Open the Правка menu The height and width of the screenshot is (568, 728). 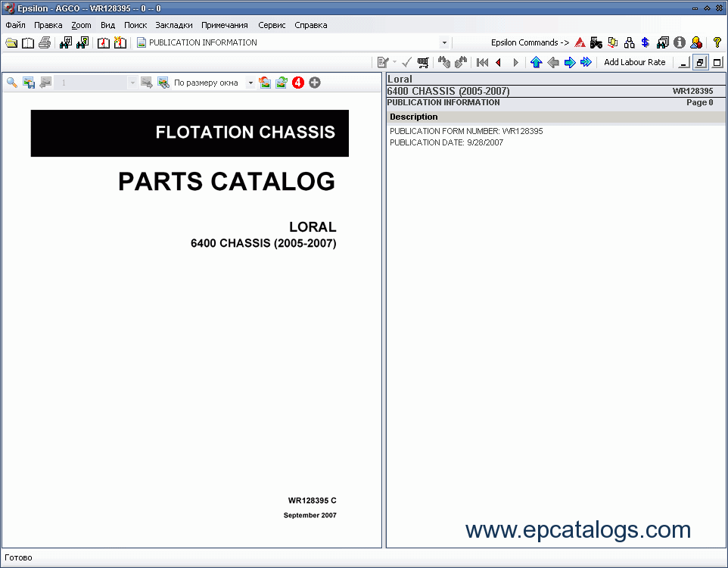48,25
